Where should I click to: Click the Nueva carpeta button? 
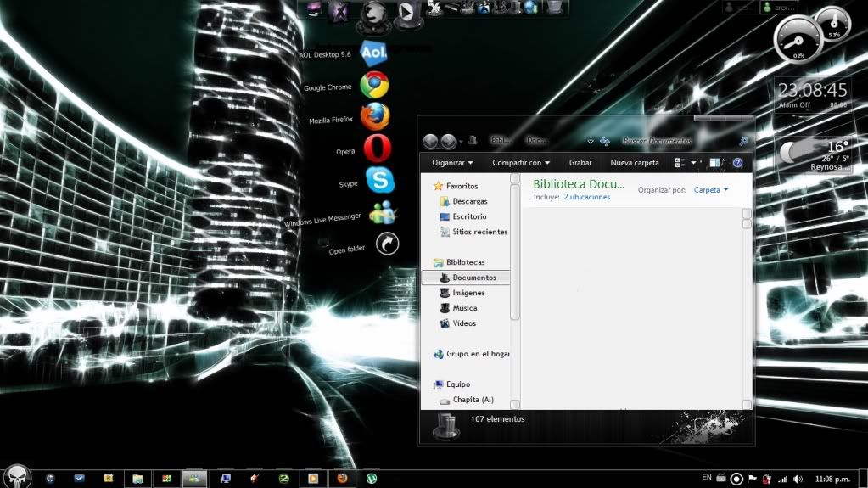click(x=635, y=163)
